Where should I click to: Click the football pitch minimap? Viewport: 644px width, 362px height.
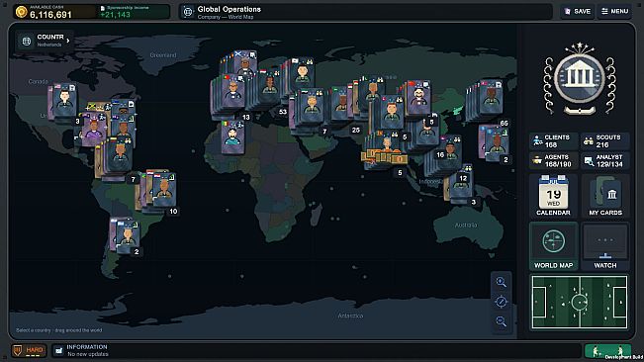click(x=580, y=302)
